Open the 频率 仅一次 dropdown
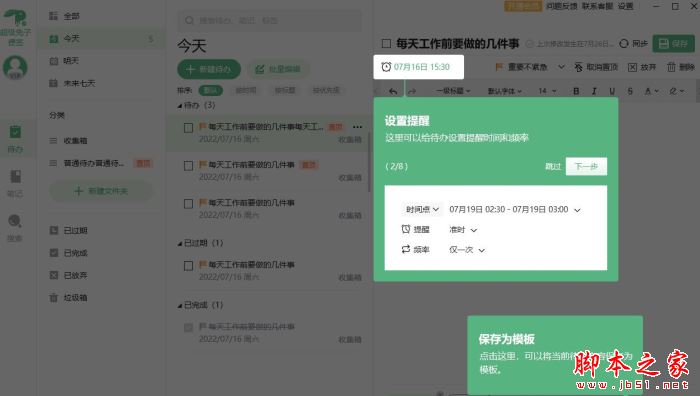The image size is (700, 396). 467,250
